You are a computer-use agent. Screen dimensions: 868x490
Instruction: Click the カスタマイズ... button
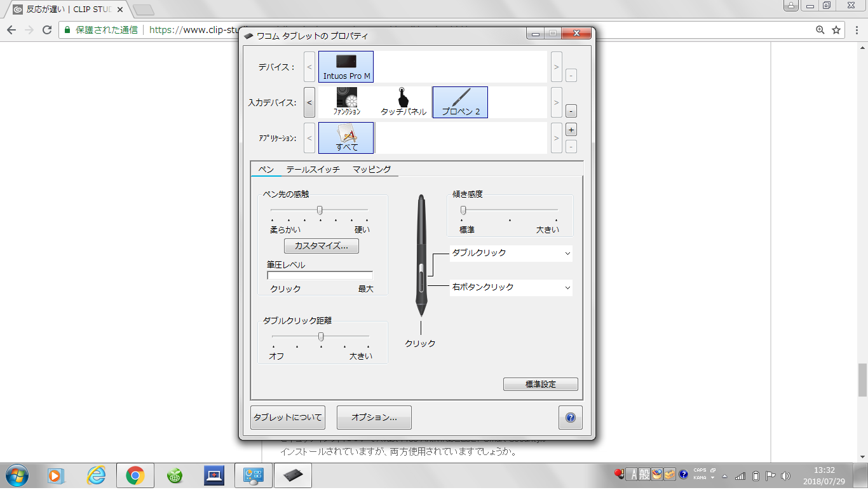[x=321, y=245]
